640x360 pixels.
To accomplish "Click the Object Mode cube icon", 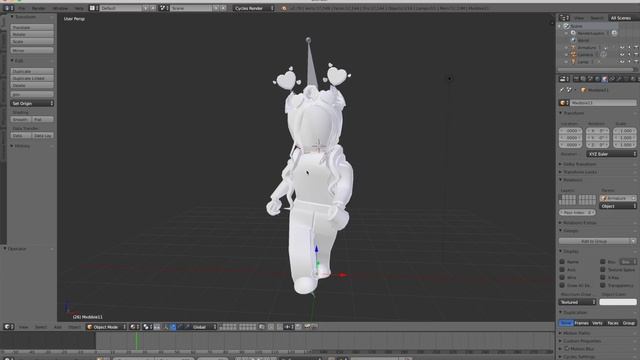I will click(90, 327).
